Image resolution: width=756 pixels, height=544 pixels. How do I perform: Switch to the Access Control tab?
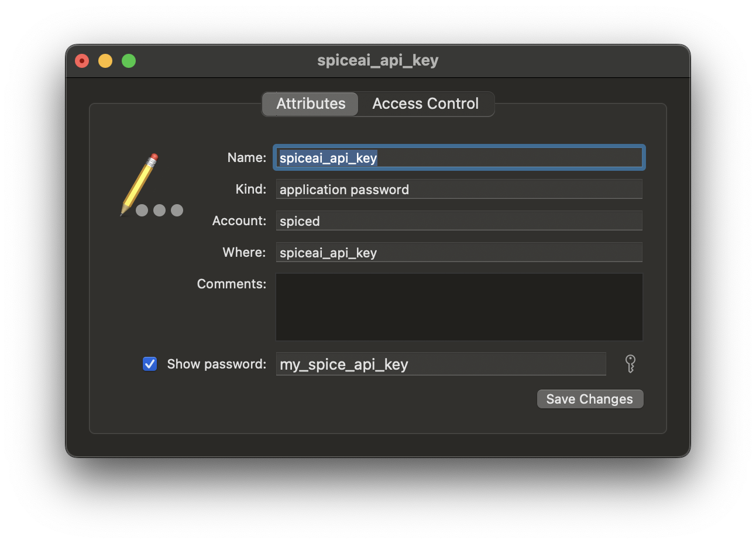point(425,104)
